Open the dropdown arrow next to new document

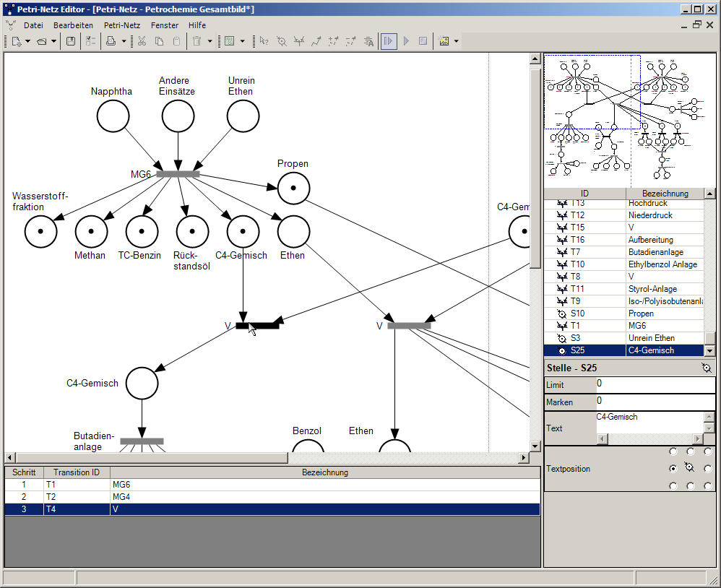pos(27,41)
